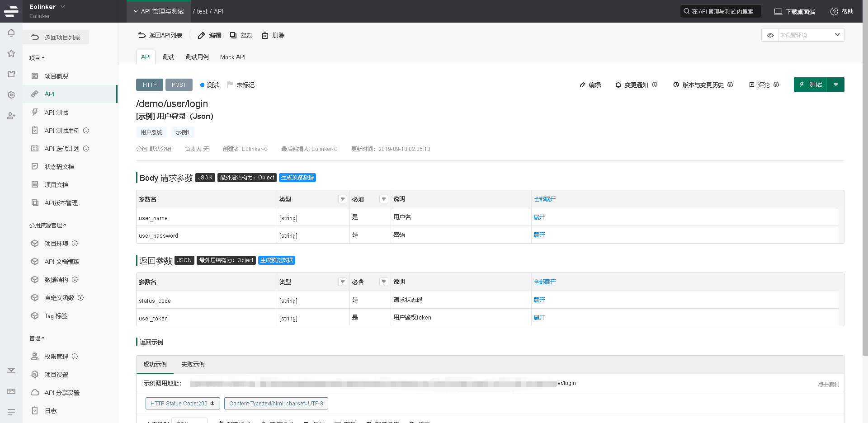Toggle the 未标记 flag marker
This screenshot has width=868, height=423.
tap(230, 85)
